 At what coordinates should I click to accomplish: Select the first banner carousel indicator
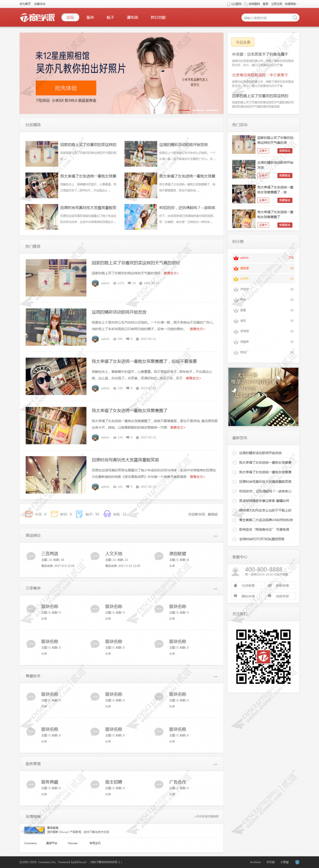coord(184,110)
